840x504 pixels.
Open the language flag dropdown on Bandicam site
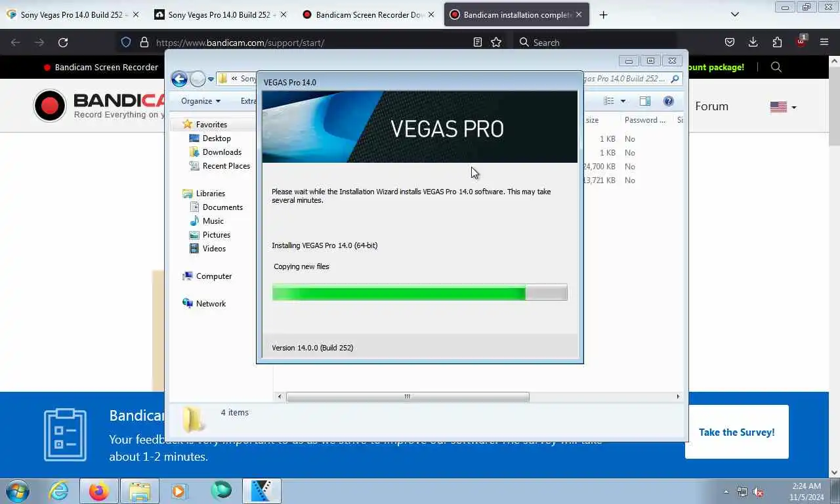(x=783, y=106)
